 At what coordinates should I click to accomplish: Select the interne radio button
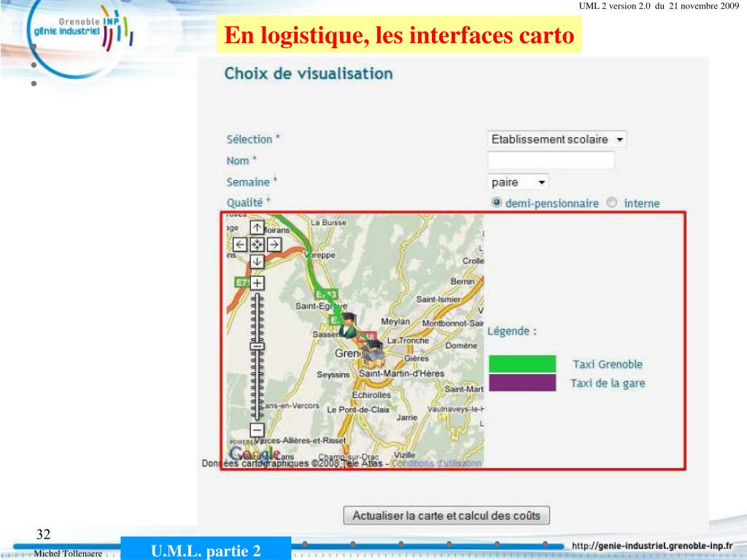(612, 203)
